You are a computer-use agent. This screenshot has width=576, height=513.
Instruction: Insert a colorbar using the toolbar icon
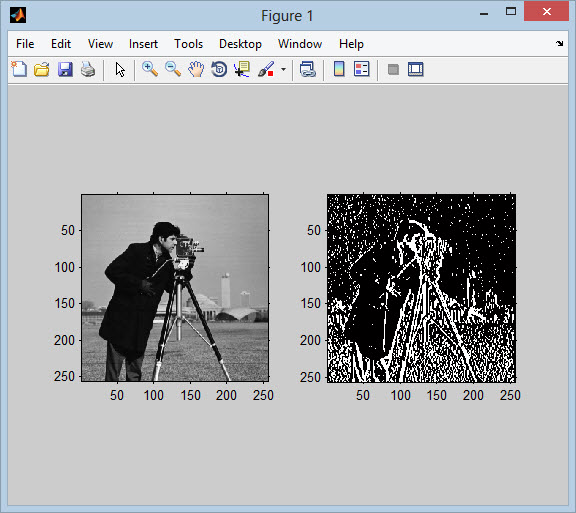pyautogui.click(x=339, y=69)
